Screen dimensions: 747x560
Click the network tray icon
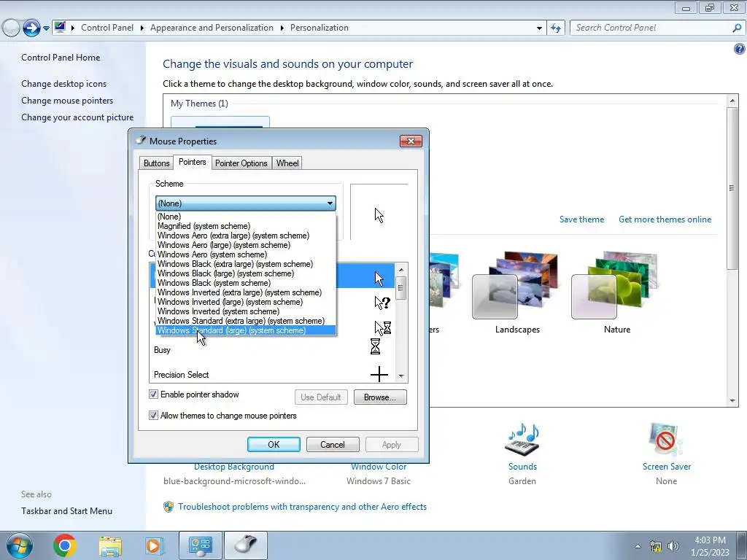656,546
